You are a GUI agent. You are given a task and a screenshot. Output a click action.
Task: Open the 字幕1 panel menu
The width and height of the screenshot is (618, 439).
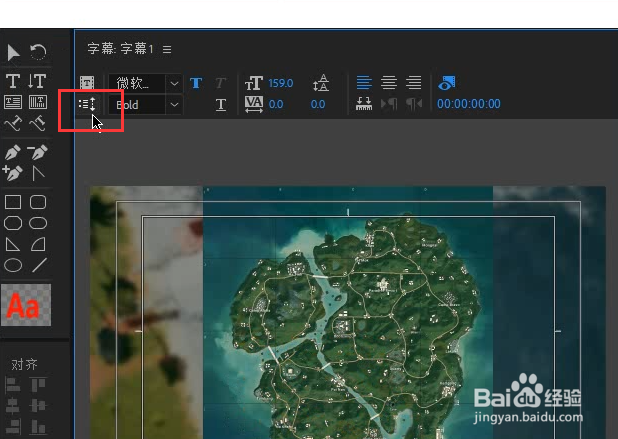[x=167, y=50]
